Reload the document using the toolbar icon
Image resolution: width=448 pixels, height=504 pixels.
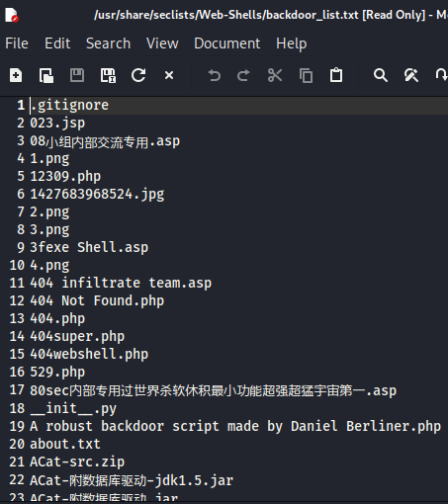tap(138, 75)
